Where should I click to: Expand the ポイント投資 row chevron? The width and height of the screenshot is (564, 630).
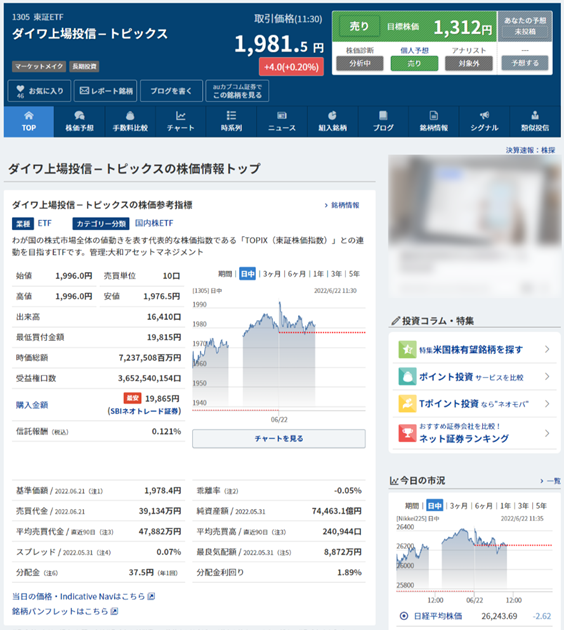point(547,376)
